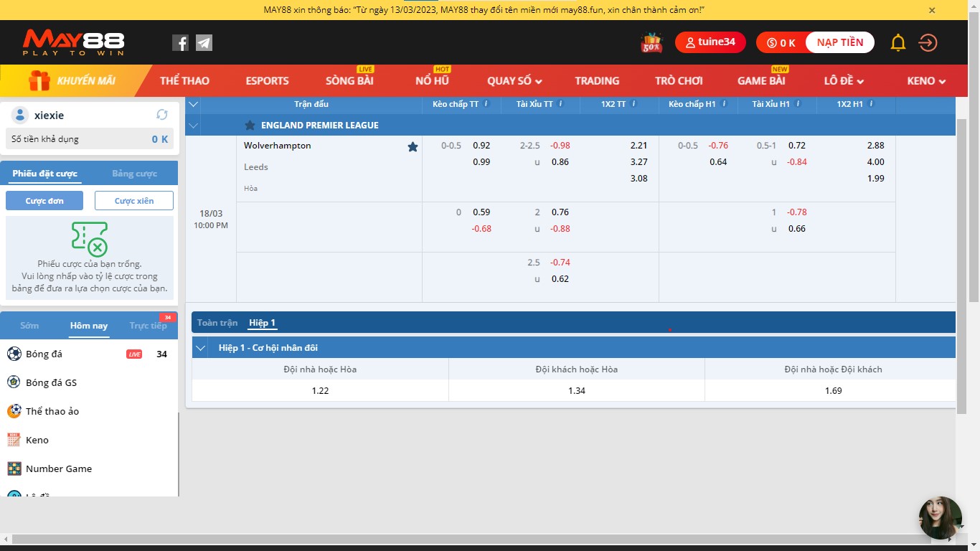This screenshot has height=551, width=980.
Task: Click the Nạp Tiền deposit button
Action: tap(840, 42)
